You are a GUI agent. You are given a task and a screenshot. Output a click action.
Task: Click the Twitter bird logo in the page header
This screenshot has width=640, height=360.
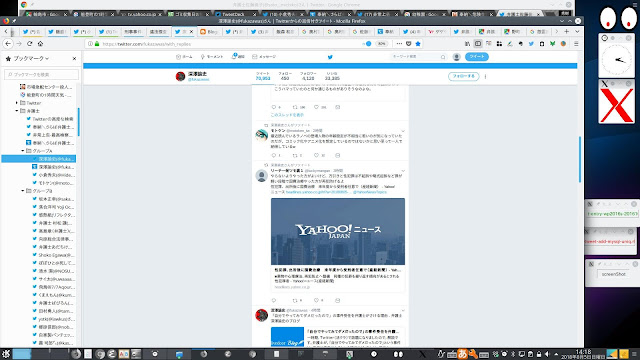click(x=330, y=57)
